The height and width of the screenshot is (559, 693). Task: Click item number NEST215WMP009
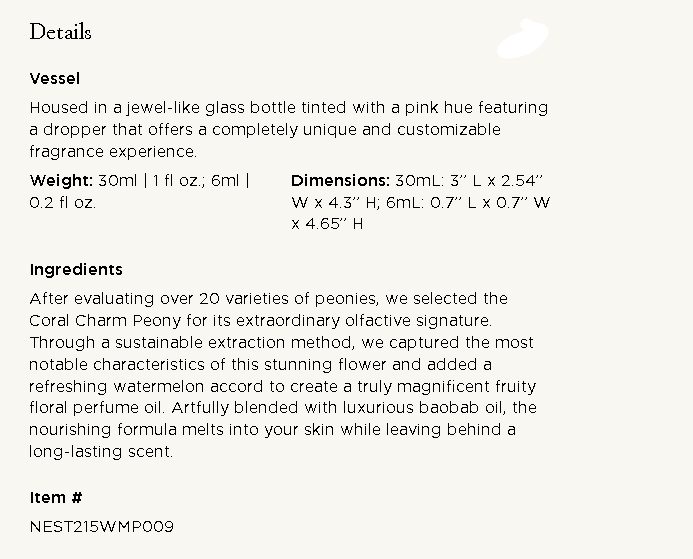pos(101,526)
